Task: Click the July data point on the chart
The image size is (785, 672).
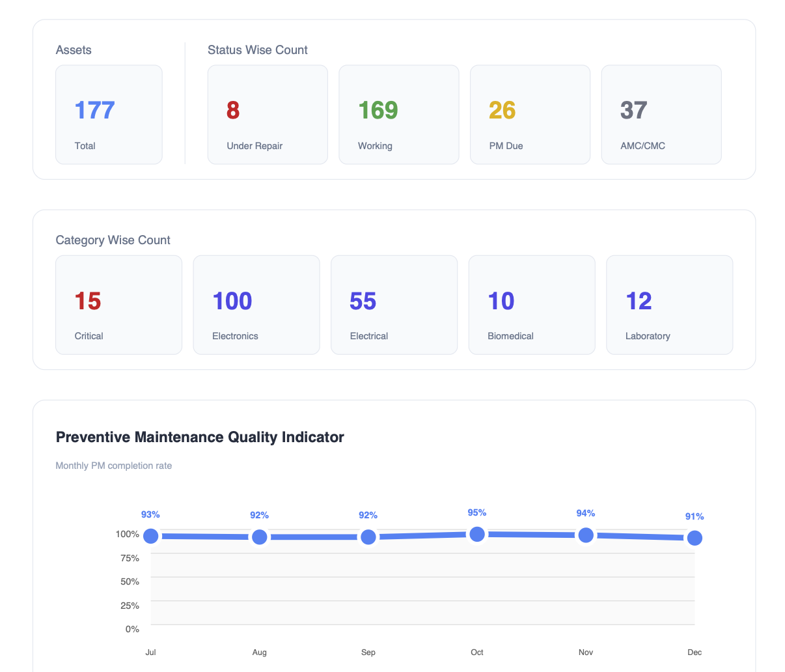Action: [150, 536]
